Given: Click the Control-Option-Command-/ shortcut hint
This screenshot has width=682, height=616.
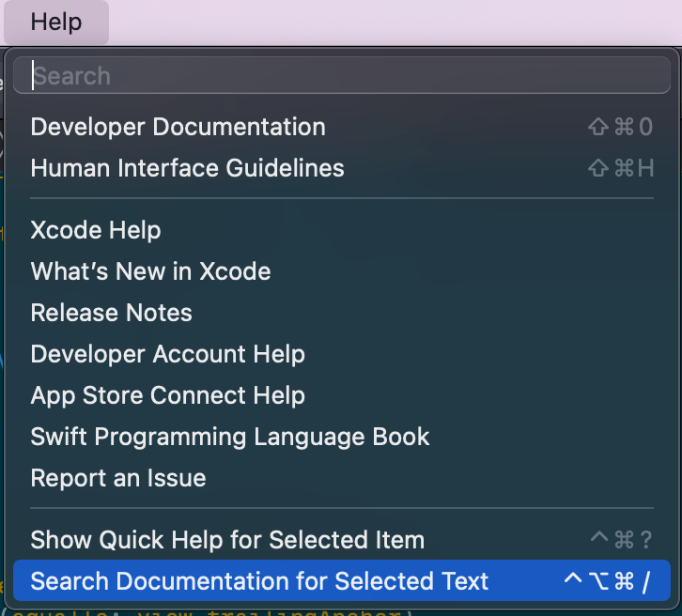Looking at the screenshot, I should (607, 581).
